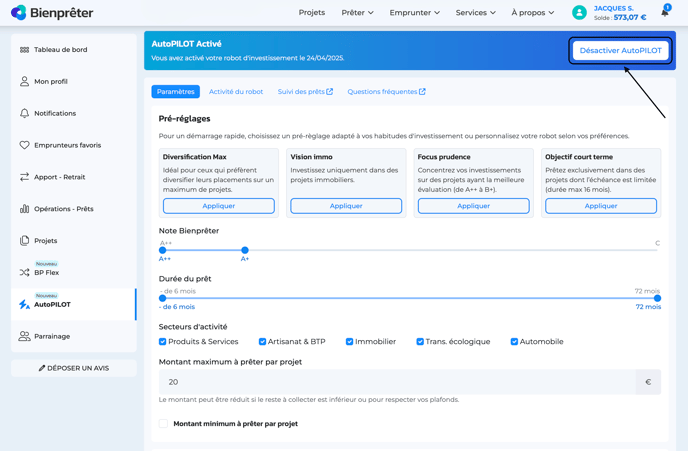Click the Mon profil person icon
Screen dimensions: 688x451
25,81
